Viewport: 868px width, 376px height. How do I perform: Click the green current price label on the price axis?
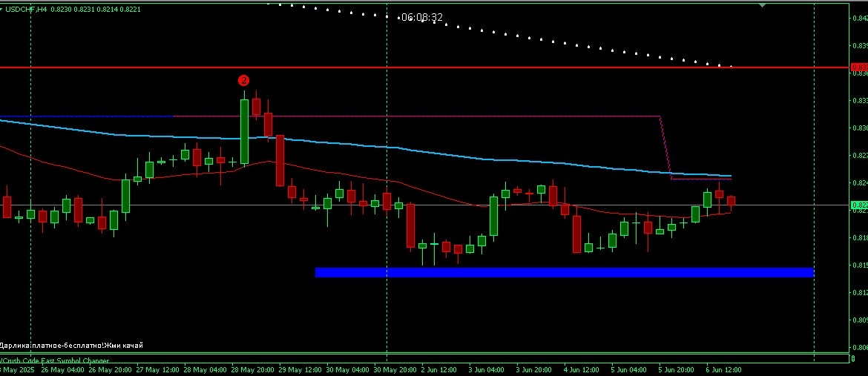point(859,205)
